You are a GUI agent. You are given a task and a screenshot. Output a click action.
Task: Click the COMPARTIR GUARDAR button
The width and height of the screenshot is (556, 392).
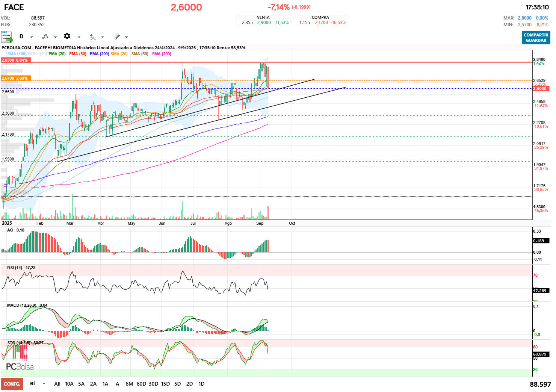point(536,38)
